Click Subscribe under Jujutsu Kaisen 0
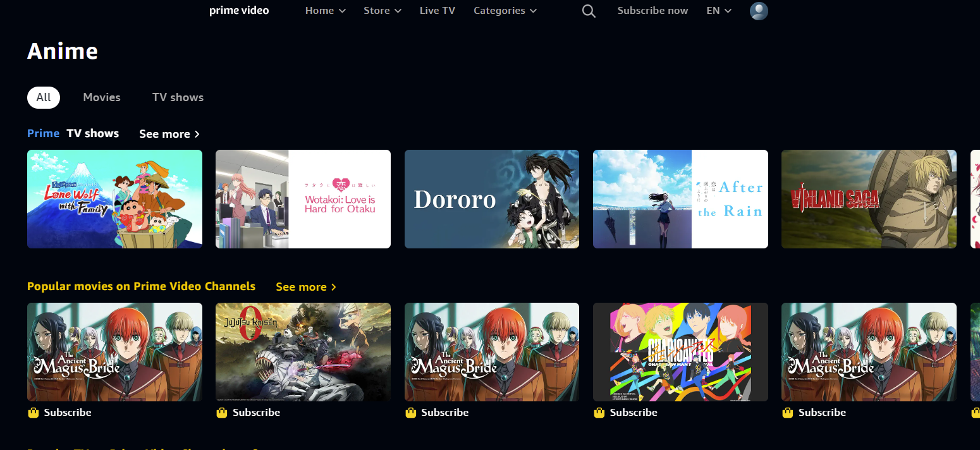The image size is (980, 450). (256, 413)
